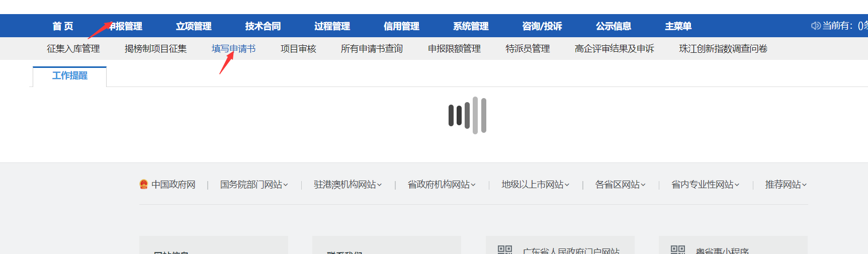Expand 各省区网站 dropdown
868x254 pixels.
click(620, 185)
